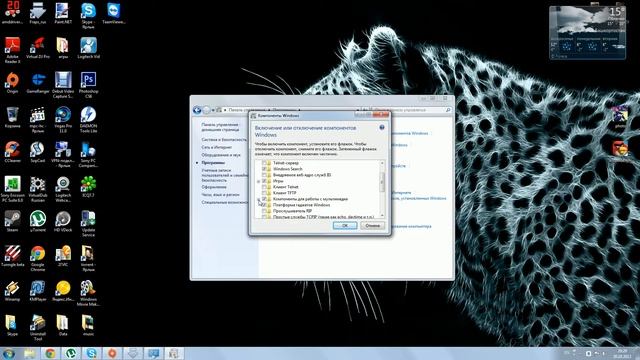Toggle the Внедряемое веб-ядро служб IIS checkbox
The image size is (640, 360).
click(264, 175)
